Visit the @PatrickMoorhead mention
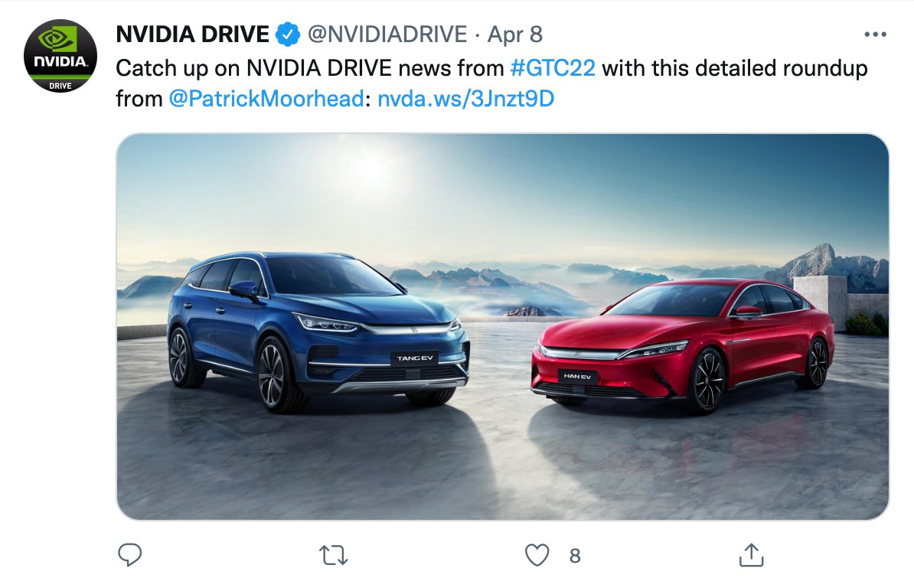Viewport: 914px width, 588px height. [x=266, y=99]
